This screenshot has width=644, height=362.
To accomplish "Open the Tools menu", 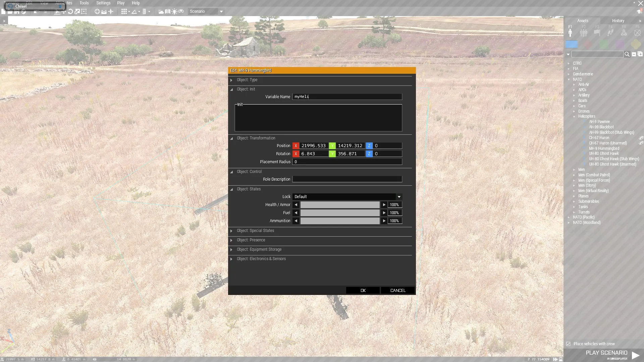I will click(x=84, y=3).
